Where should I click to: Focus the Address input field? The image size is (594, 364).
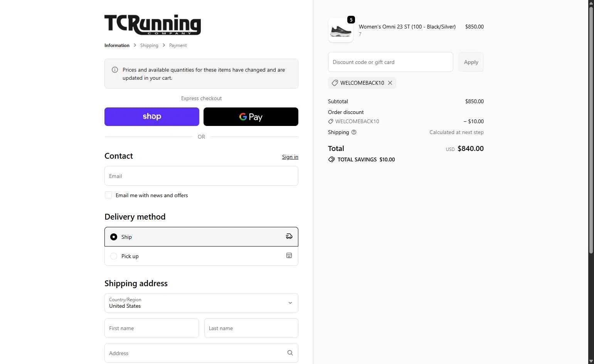coord(201,353)
